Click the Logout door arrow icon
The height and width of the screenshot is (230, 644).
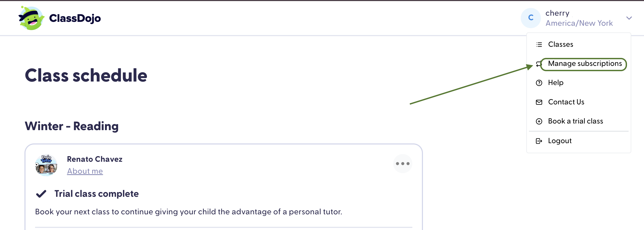539,141
